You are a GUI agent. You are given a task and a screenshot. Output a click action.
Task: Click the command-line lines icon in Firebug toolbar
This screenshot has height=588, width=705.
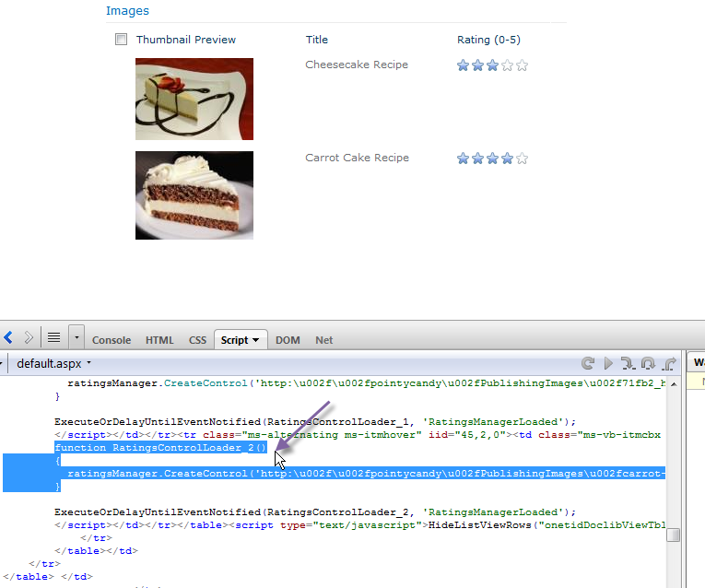tap(54, 337)
